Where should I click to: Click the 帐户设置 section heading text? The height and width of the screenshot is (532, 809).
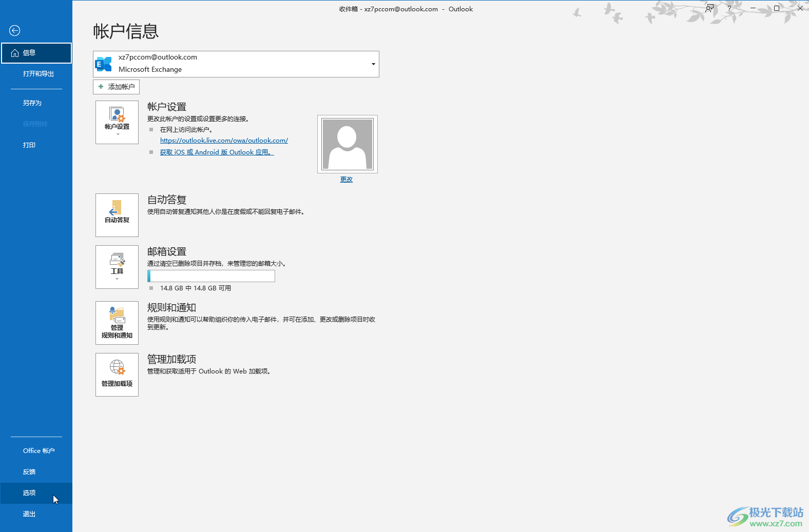pyautogui.click(x=167, y=107)
